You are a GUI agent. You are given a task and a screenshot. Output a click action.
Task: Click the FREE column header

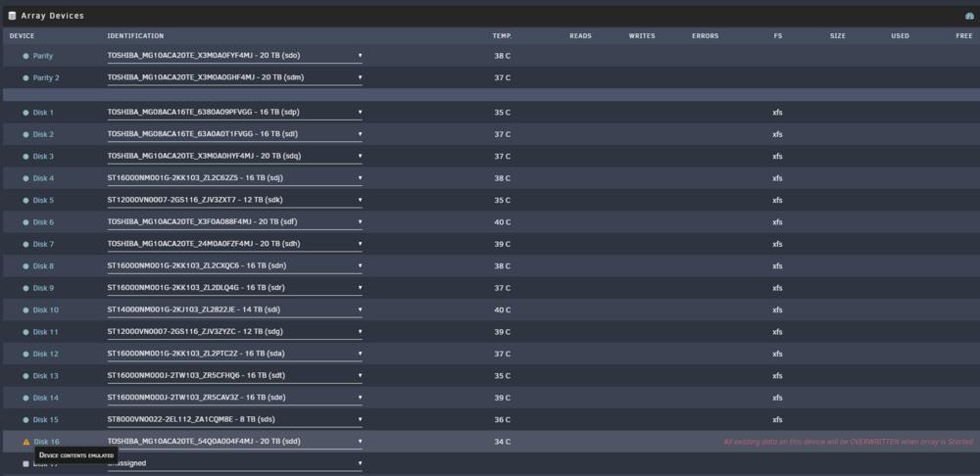coord(964,36)
